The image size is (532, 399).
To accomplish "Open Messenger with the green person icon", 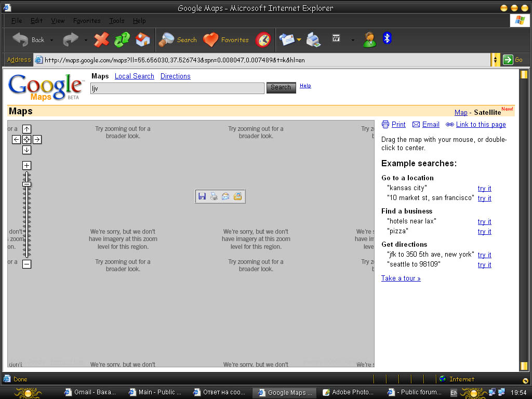I will point(369,39).
